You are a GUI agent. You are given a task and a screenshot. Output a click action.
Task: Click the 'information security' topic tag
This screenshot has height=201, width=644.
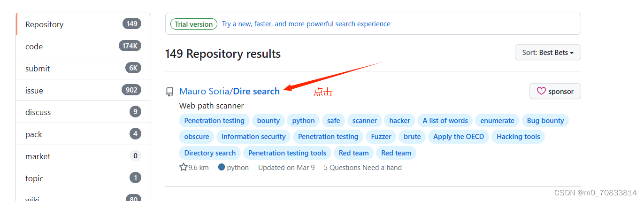pyautogui.click(x=253, y=136)
